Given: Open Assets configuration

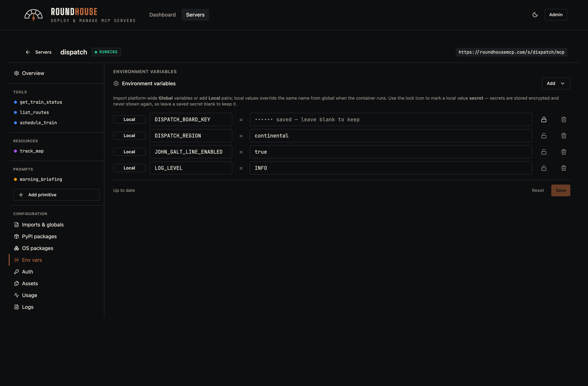Looking at the screenshot, I should pyautogui.click(x=56, y=283).
